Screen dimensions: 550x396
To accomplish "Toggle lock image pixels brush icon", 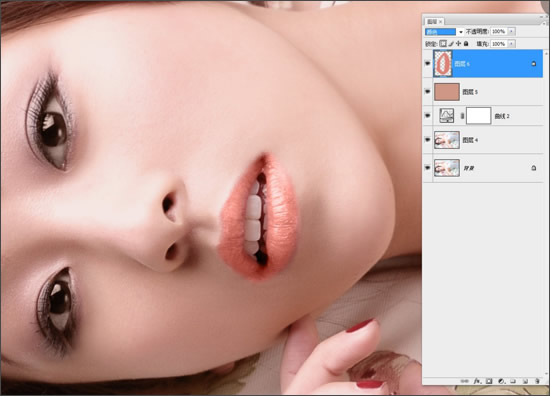I will click(451, 43).
